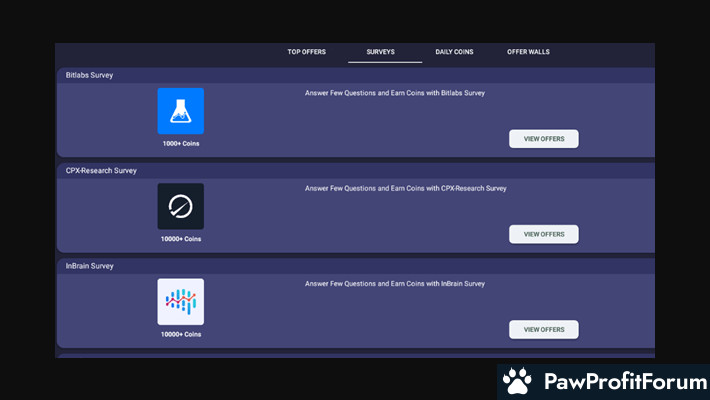Select the InBrain Survey header text
The image size is (710, 400).
[89, 266]
